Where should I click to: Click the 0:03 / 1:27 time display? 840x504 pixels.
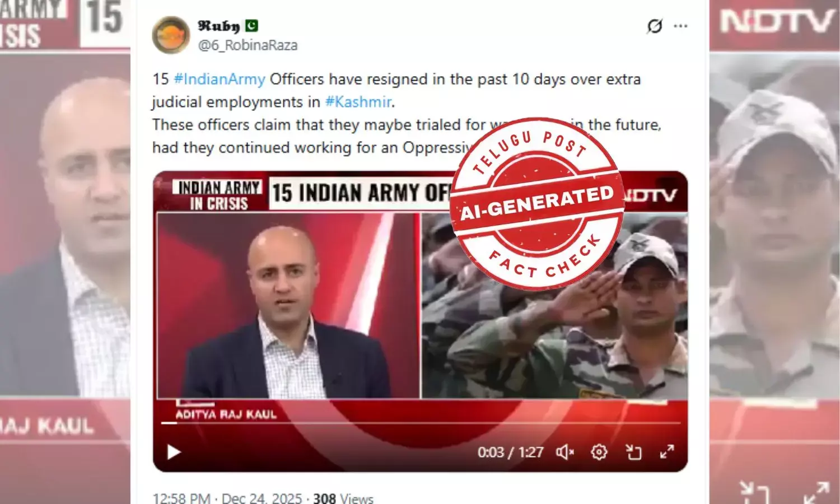510,452
